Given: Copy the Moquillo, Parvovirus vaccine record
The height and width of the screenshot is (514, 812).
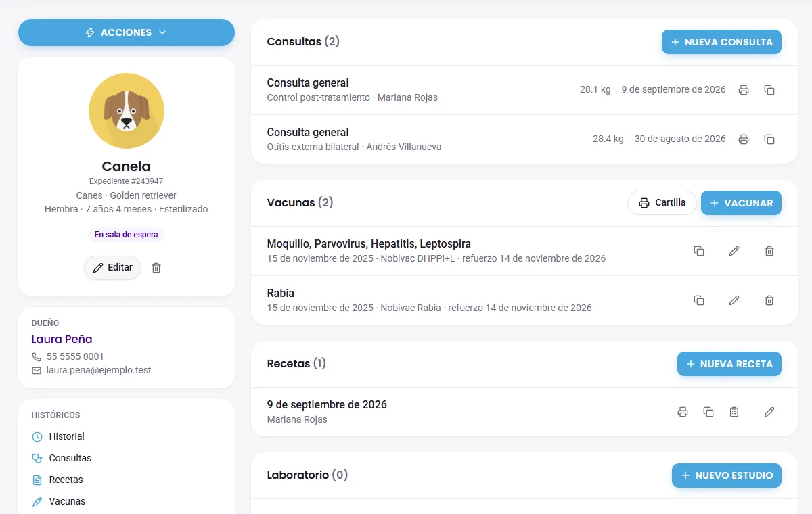Looking at the screenshot, I should click(699, 251).
